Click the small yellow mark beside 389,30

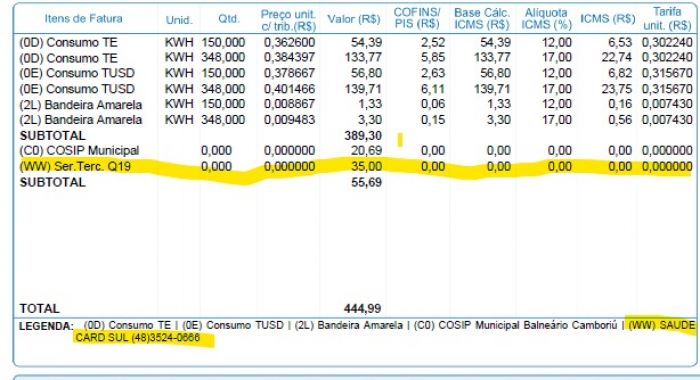[x=400, y=140]
